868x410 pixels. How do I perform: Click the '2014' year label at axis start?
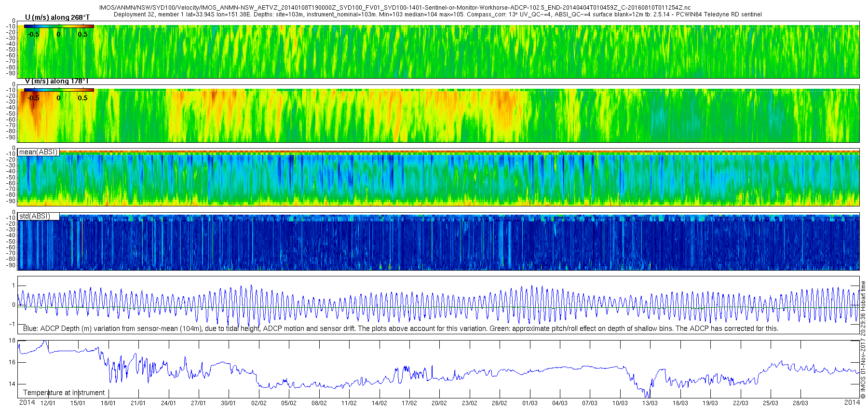point(27,402)
